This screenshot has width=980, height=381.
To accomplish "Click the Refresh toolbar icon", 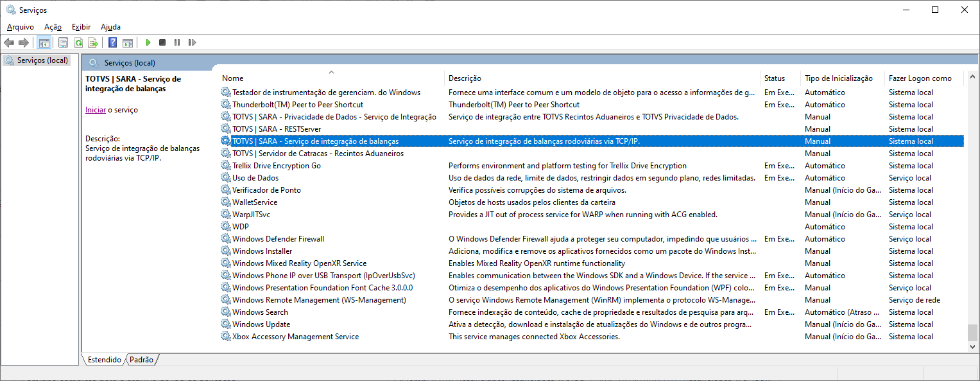I will (78, 42).
